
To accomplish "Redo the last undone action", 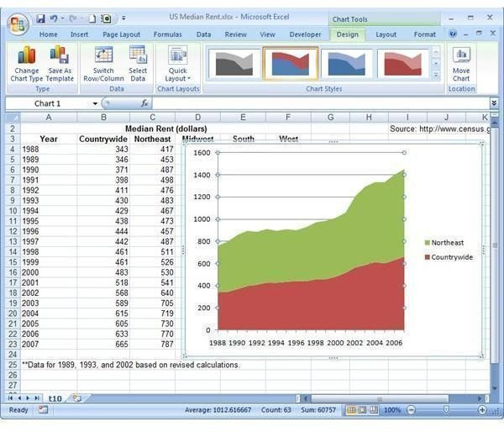I will 73,18.
